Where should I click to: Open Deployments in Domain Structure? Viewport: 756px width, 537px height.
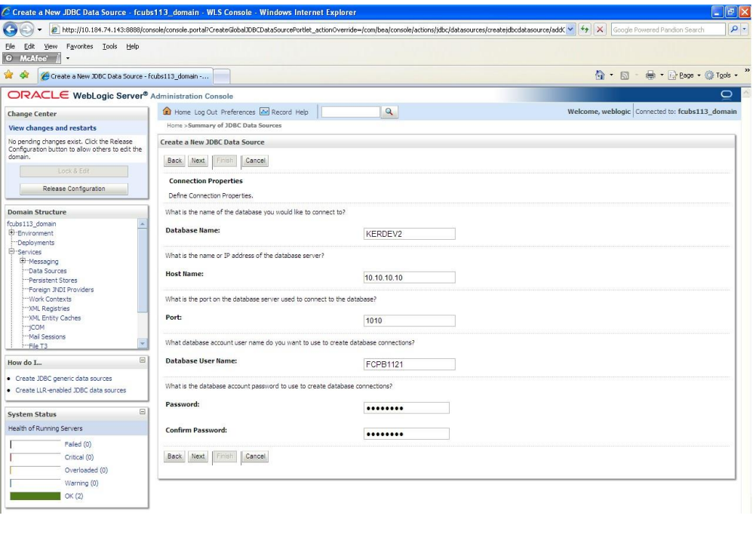pos(35,242)
